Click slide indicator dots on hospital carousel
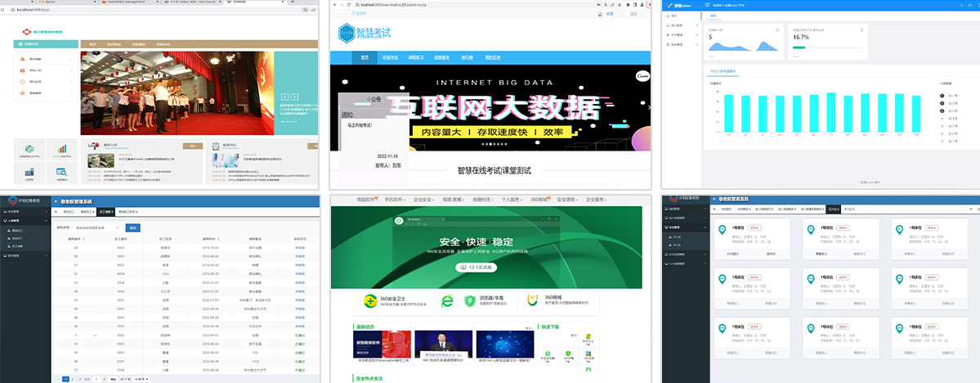 click(289, 121)
